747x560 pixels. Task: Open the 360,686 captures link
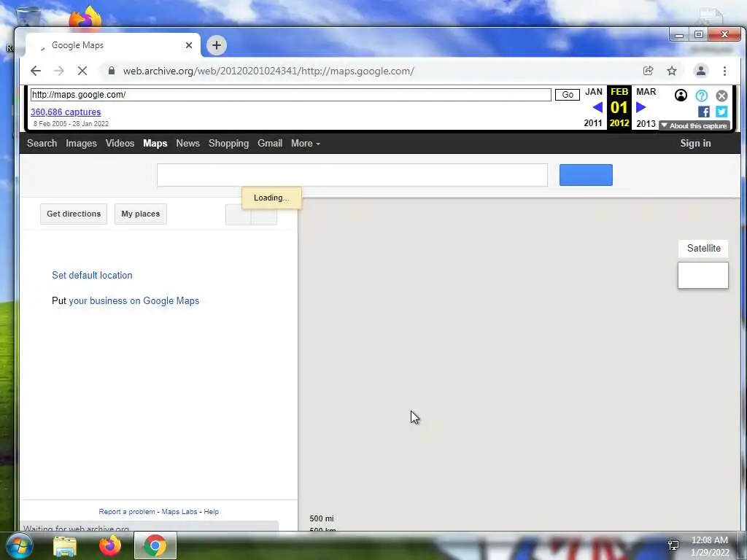pyautogui.click(x=66, y=112)
